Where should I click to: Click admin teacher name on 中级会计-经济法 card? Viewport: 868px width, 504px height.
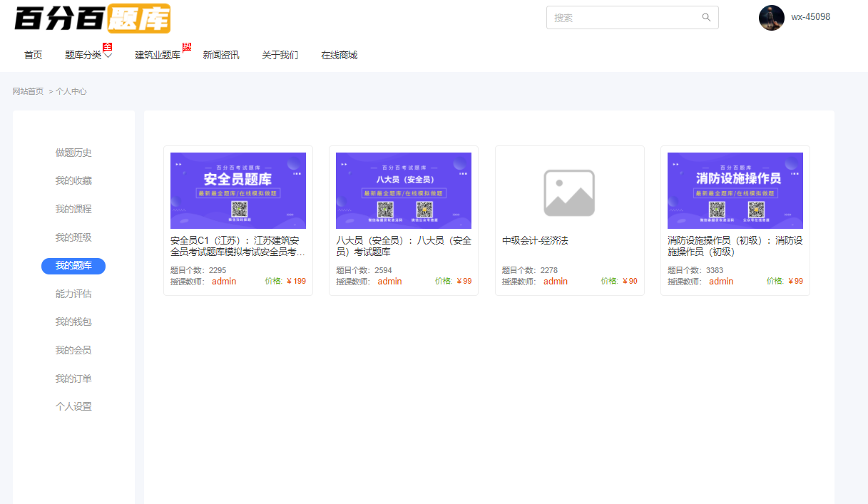click(x=556, y=282)
